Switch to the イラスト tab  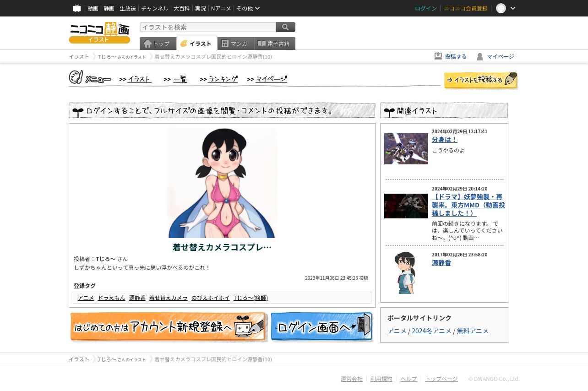click(x=196, y=43)
